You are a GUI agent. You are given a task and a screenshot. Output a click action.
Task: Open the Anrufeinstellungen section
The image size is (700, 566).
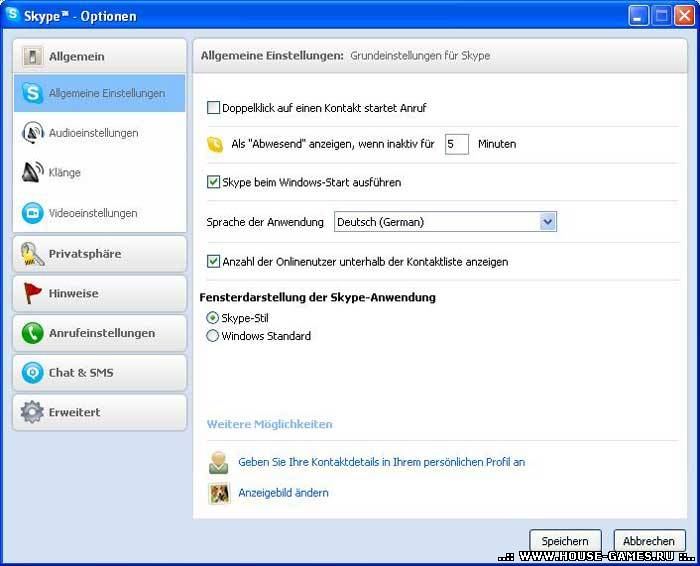(x=100, y=333)
